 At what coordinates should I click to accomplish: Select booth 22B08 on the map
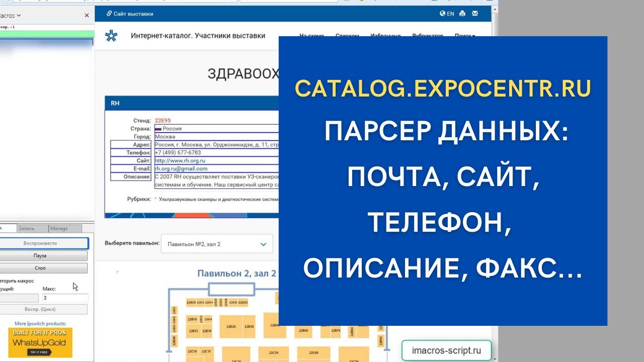click(x=174, y=341)
